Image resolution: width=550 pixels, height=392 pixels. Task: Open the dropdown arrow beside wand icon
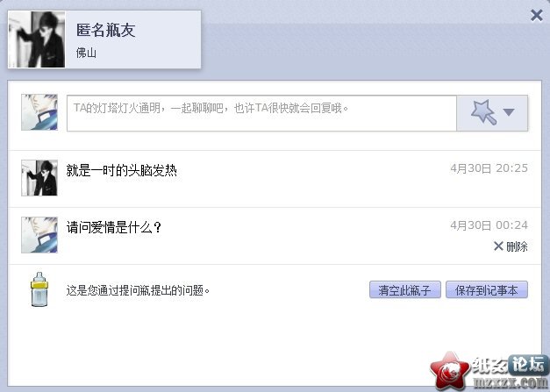coord(509,112)
